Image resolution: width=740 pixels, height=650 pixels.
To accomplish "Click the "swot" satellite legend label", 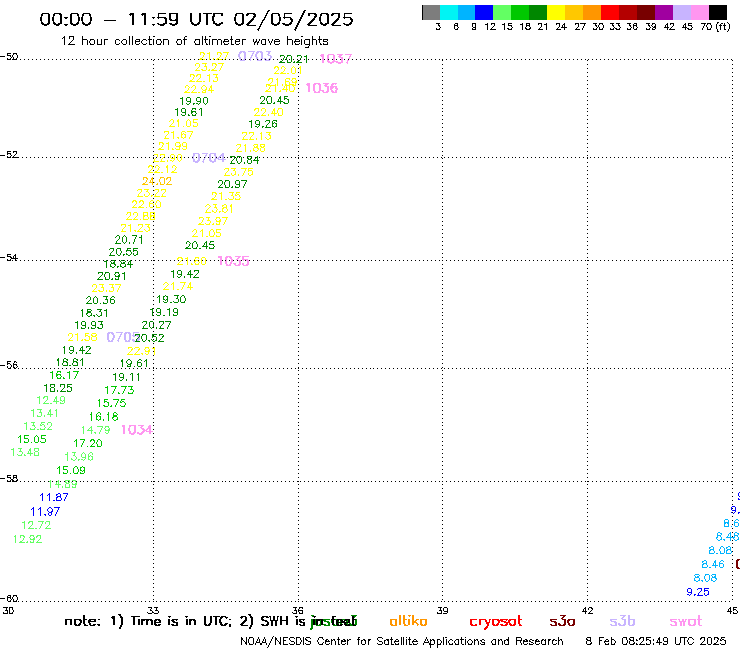I will 685,622.
